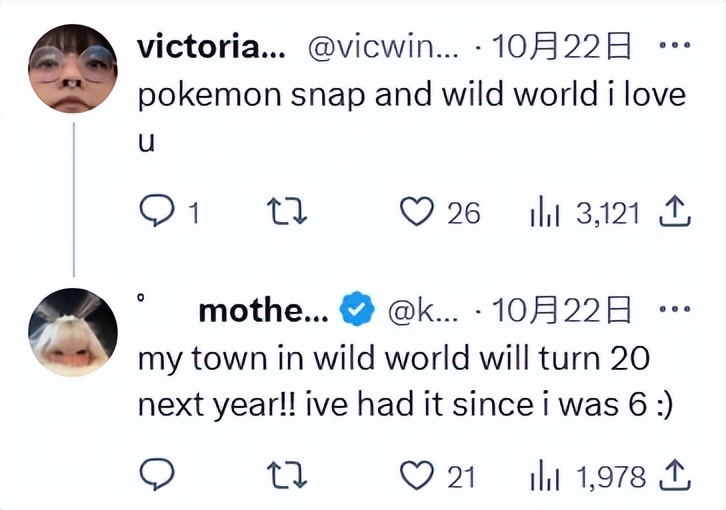
Task: Reply to victoria's pokemon snap tweet
Action: 156,212
